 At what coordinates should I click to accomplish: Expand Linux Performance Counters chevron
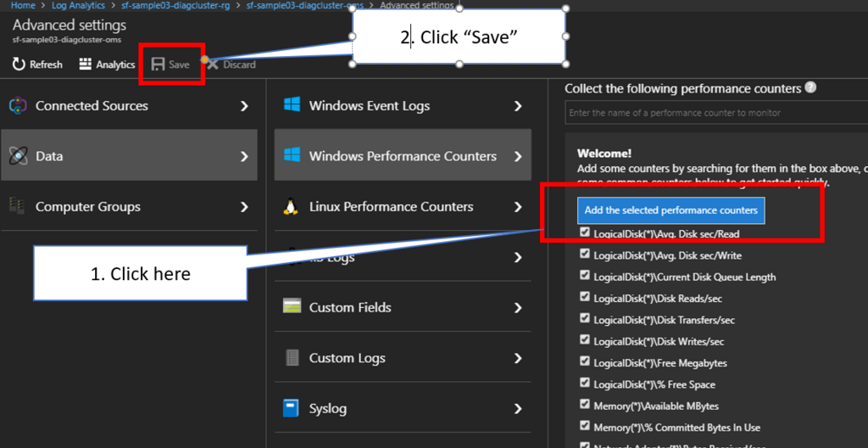point(518,207)
